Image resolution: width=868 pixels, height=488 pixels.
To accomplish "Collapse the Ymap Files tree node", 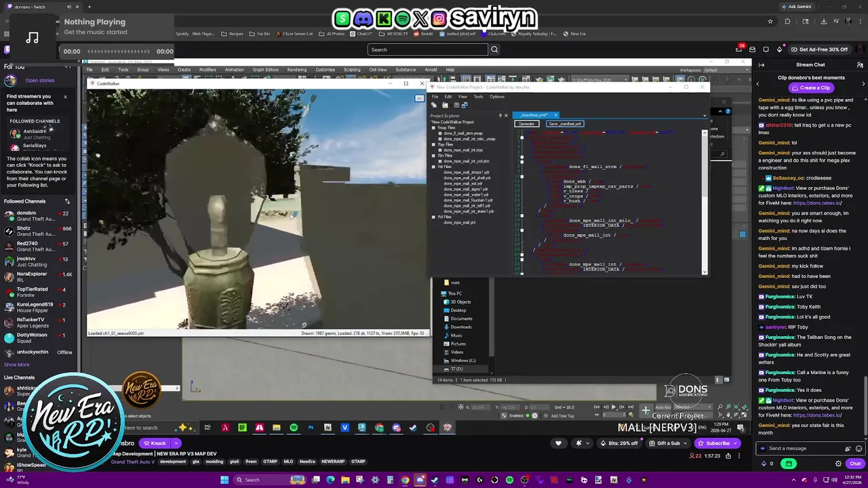I will coord(433,128).
